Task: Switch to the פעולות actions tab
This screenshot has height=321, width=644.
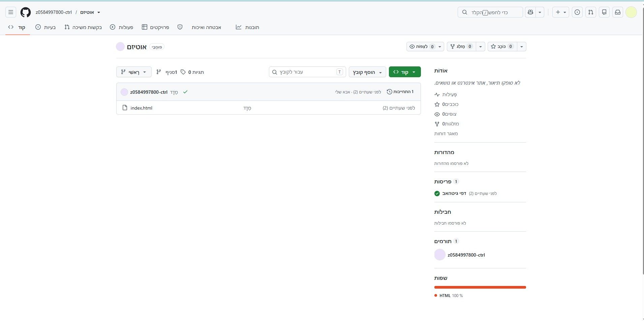Action: (x=121, y=27)
